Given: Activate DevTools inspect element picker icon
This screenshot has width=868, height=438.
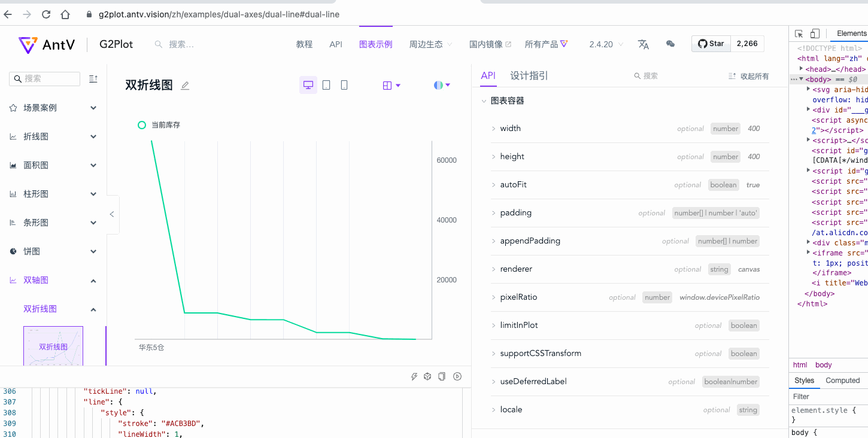Looking at the screenshot, I should coord(799,34).
